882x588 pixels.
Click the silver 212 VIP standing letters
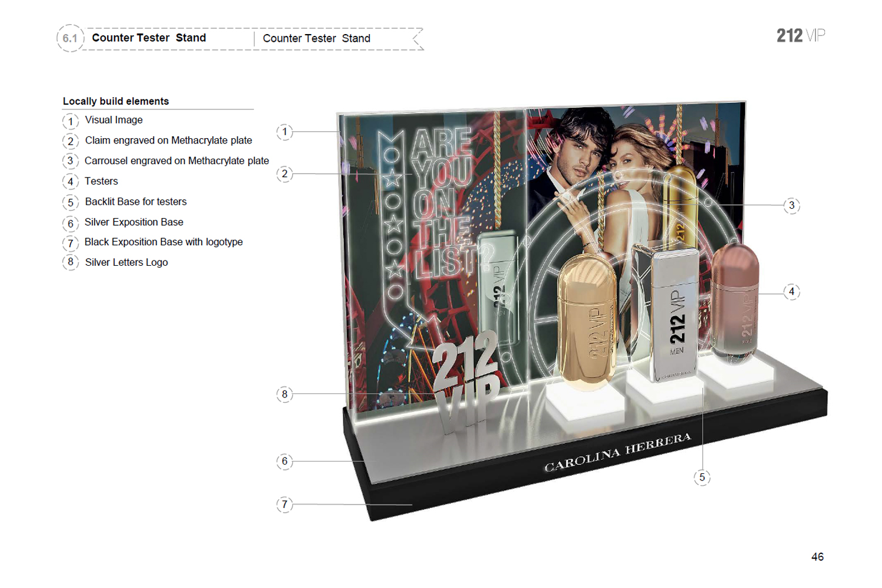coord(467,382)
